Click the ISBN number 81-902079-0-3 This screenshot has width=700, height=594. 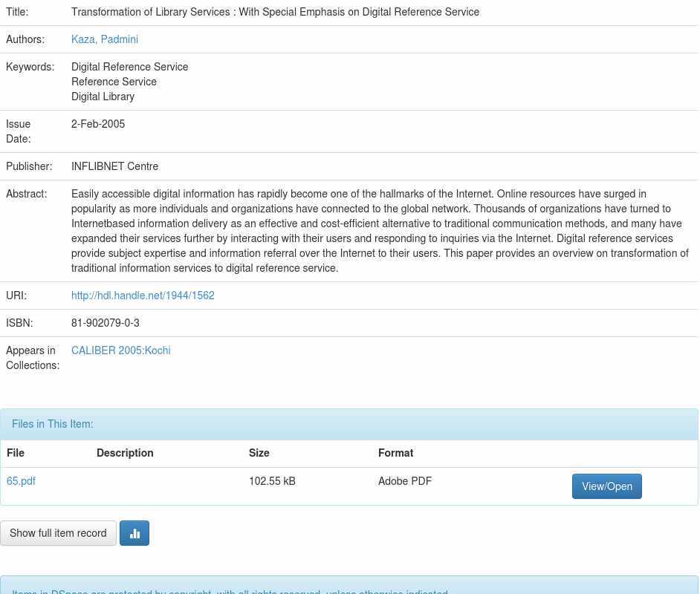tap(106, 323)
